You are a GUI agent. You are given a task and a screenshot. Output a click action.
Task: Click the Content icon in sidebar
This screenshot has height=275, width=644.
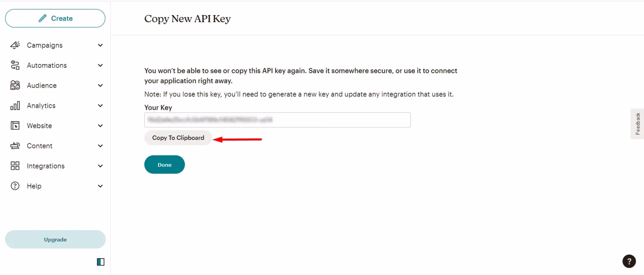pyautogui.click(x=15, y=146)
